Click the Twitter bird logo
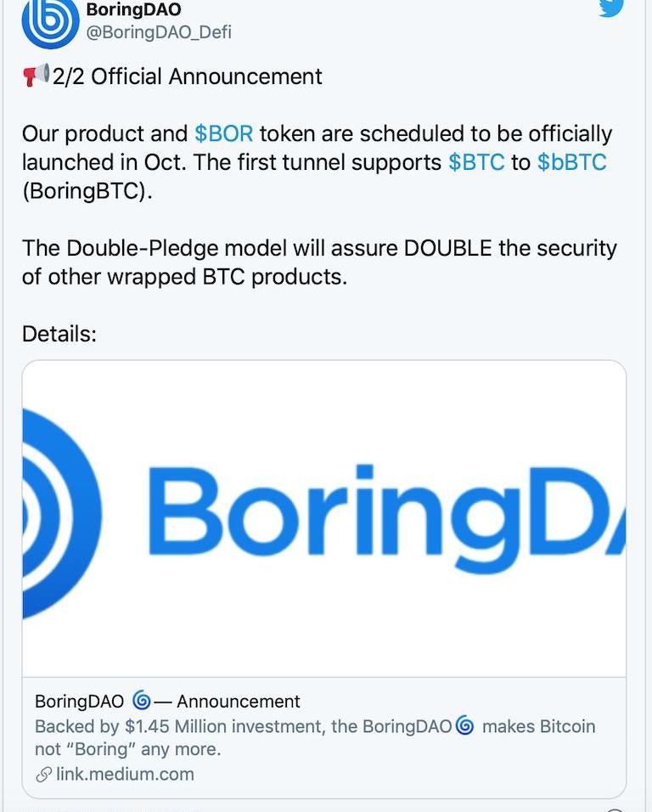 611,8
